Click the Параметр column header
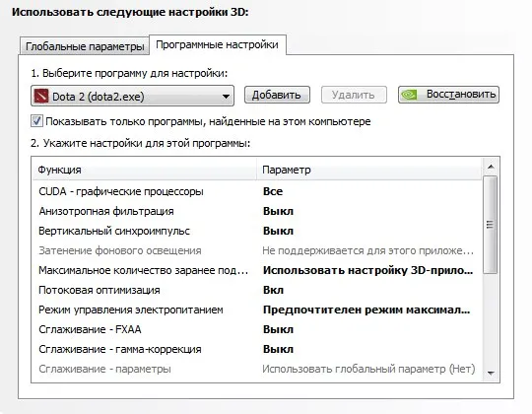This screenshot has height=414, width=532. coord(369,170)
